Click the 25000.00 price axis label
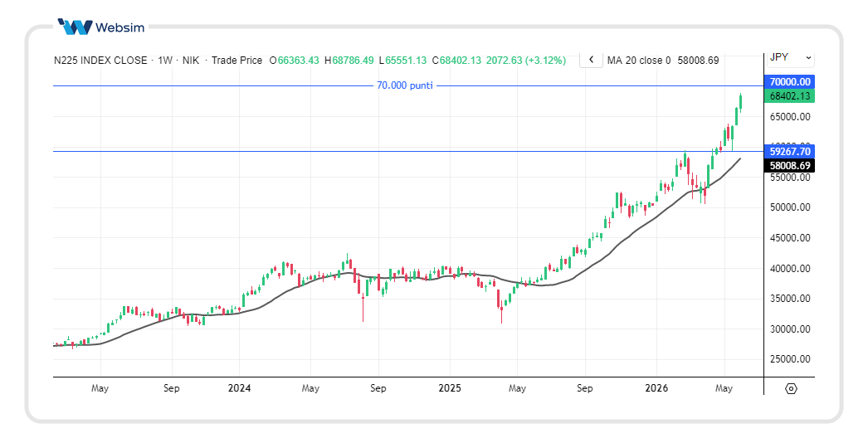Image resolution: width=868 pixels, height=448 pixels. pyautogui.click(x=790, y=359)
